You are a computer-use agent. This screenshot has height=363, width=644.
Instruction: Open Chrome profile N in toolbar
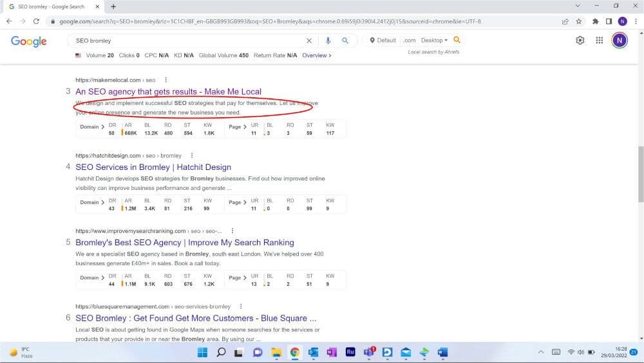622,21
